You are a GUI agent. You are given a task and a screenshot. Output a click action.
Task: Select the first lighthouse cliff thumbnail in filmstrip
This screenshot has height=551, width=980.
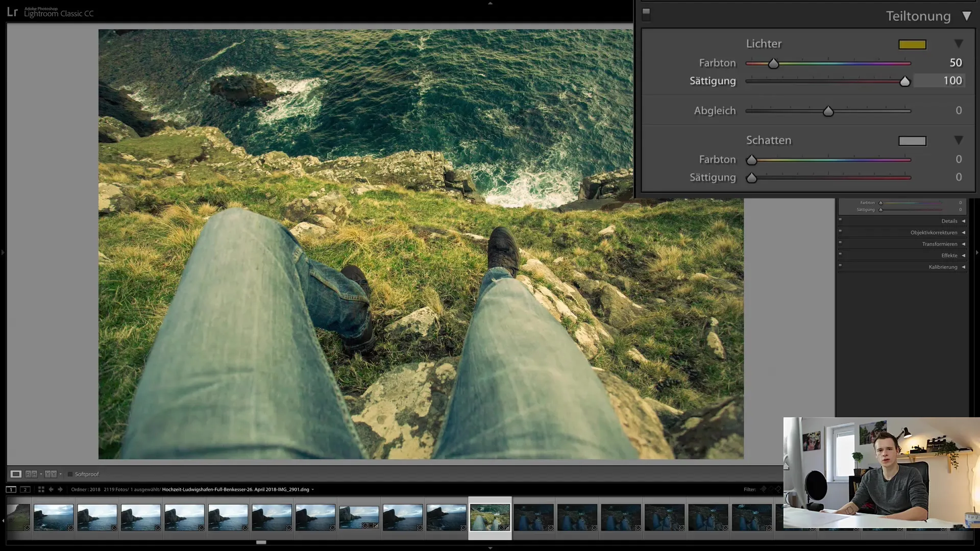pyautogui.click(x=54, y=517)
